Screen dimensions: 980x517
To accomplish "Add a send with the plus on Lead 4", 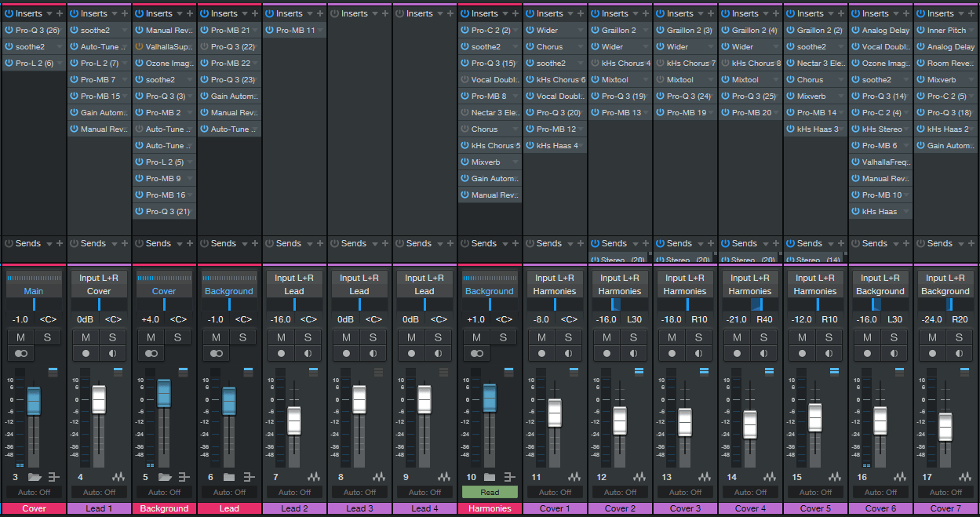I will click(450, 243).
